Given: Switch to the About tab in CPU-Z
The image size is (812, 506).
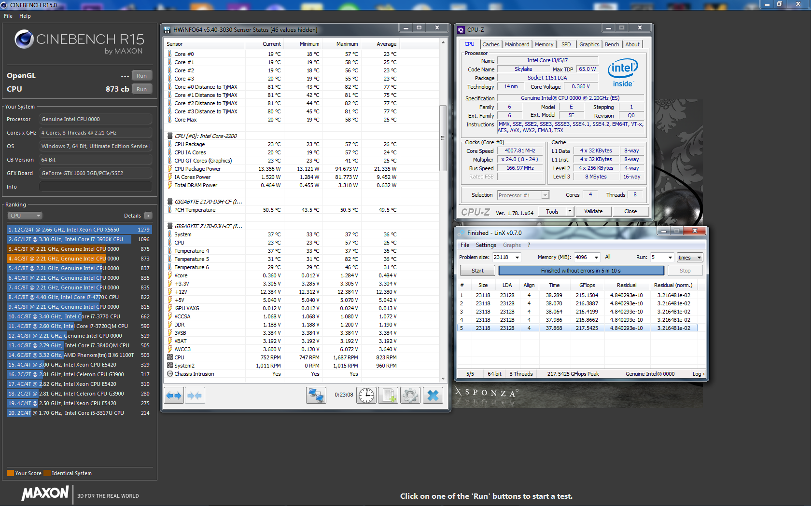Looking at the screenshot, I should tap(632, 44).
